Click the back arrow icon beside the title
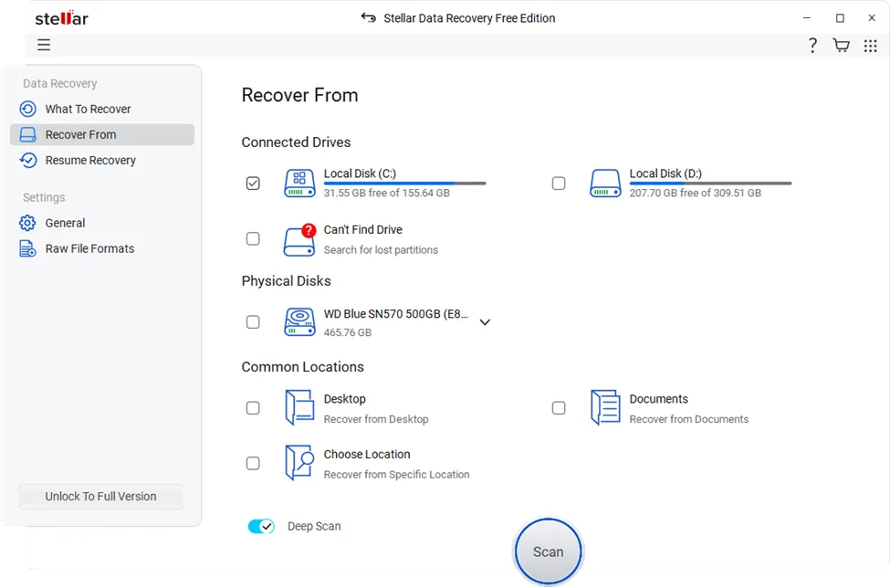This screenshot has height=588, width=890. point(369,18)
